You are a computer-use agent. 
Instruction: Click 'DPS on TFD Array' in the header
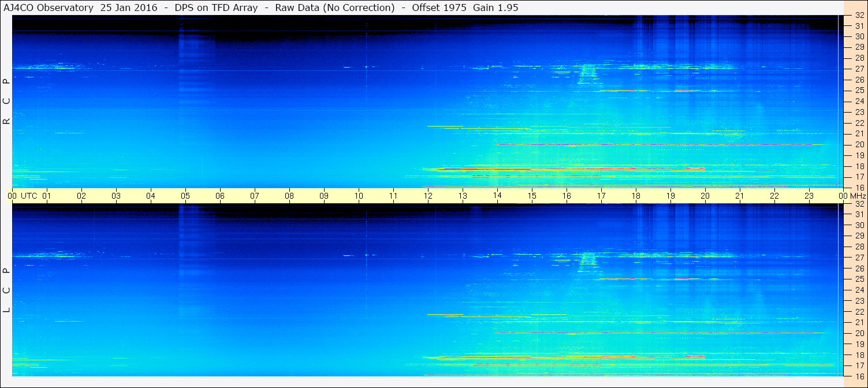(217, 8)
